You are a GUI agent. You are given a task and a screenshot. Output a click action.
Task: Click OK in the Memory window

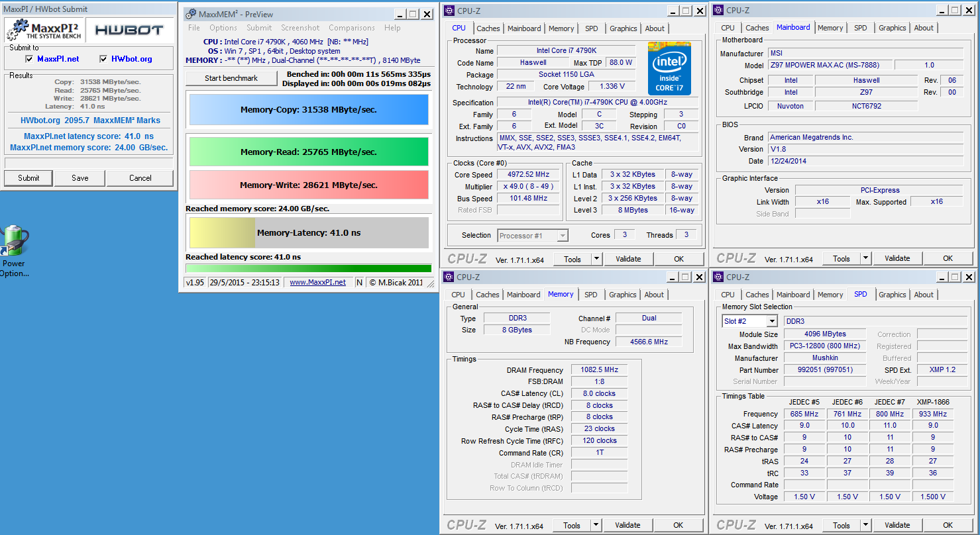pyautogui.click(x=679, y=526)
